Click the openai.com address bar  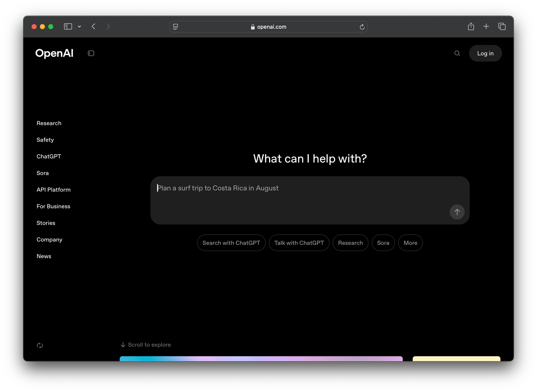click(268, 27)
